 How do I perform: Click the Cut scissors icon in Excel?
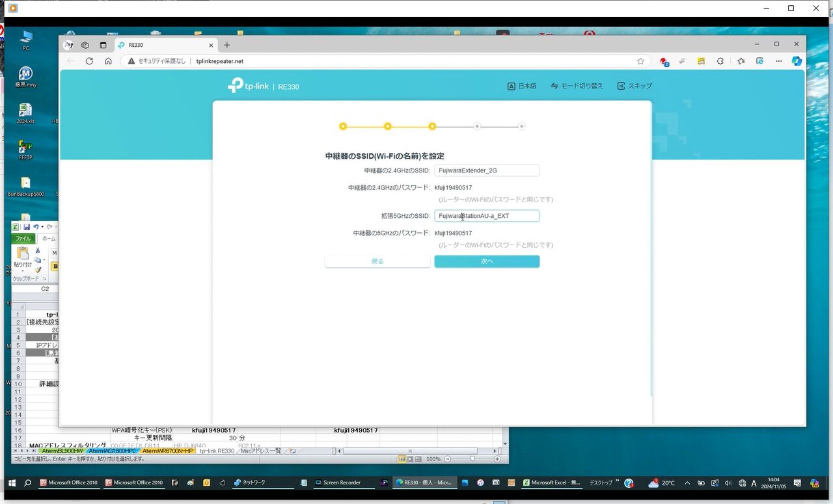coord(38,250)
